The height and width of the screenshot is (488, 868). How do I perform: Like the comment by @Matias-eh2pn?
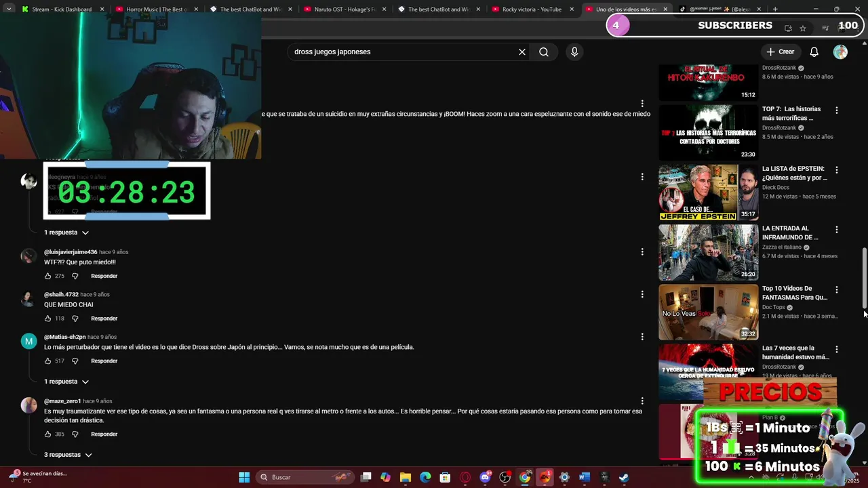tap(47, 361)
